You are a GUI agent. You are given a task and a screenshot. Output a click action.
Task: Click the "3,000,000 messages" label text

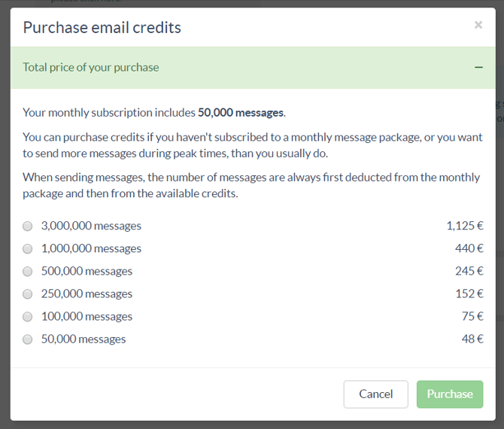click(91, 226)
